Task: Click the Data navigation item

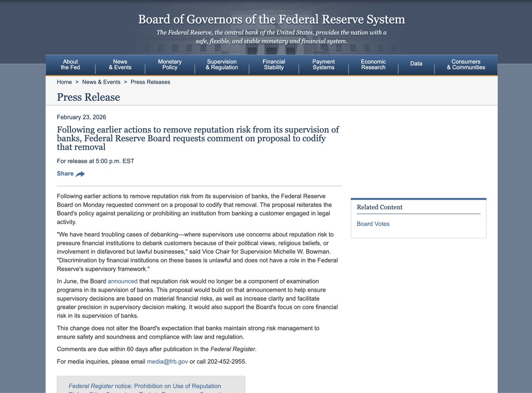Action: coord(416,64)
